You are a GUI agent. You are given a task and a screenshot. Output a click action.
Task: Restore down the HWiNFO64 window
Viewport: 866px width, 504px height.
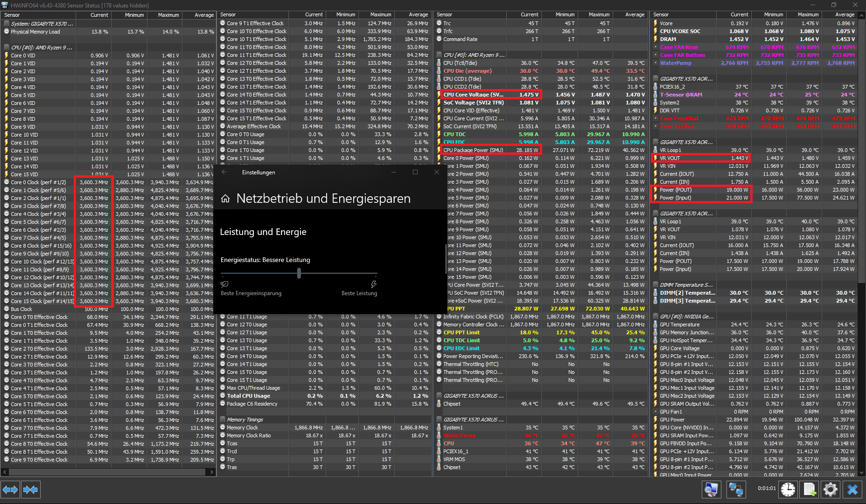tap(834, 5)
